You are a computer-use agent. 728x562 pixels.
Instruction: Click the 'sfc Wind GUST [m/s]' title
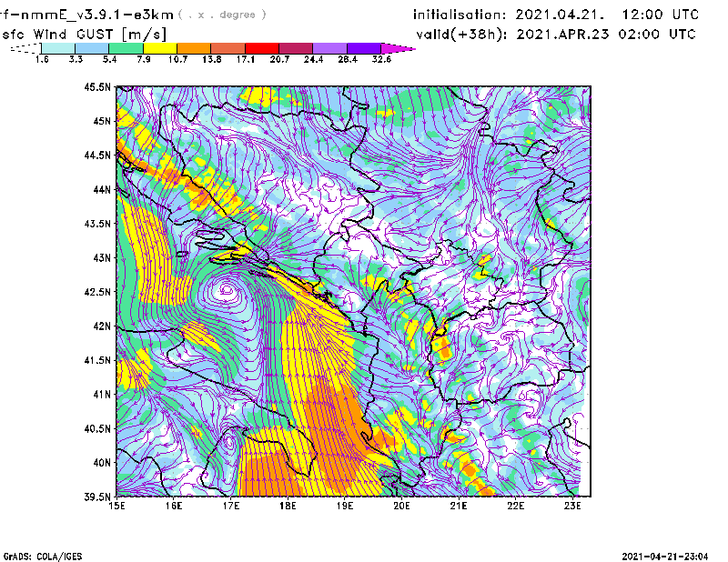[x=85, y=35]
